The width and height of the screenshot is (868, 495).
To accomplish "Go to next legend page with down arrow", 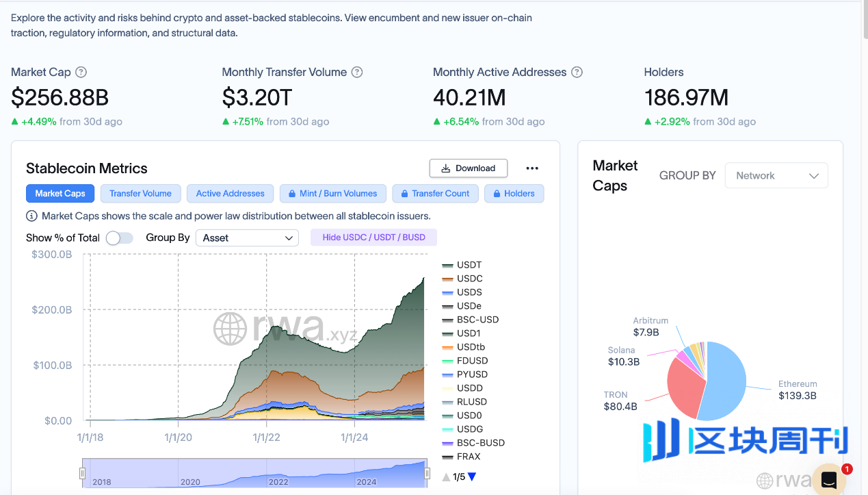I will click(x=472, y=477).
